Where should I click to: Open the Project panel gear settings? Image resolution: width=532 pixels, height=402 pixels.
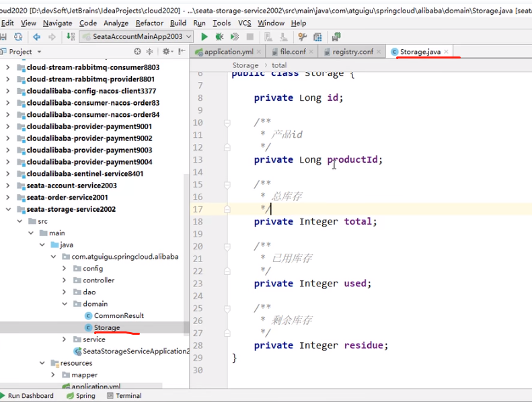(x=167, y=52)
